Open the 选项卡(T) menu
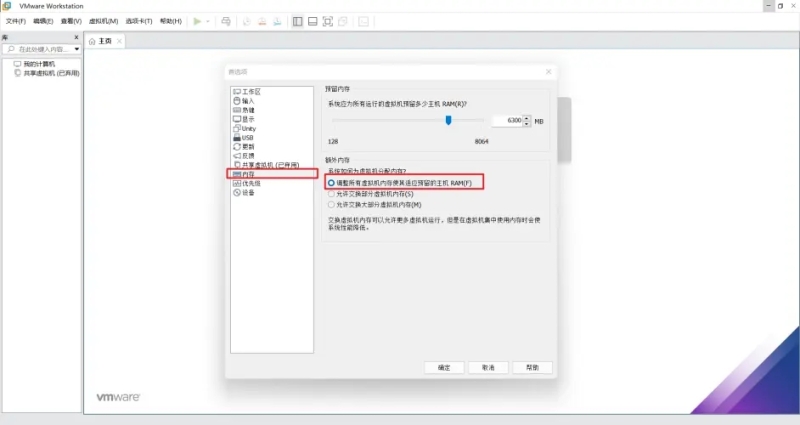Viewport: 800px width, 425px height. pos(139,21)
